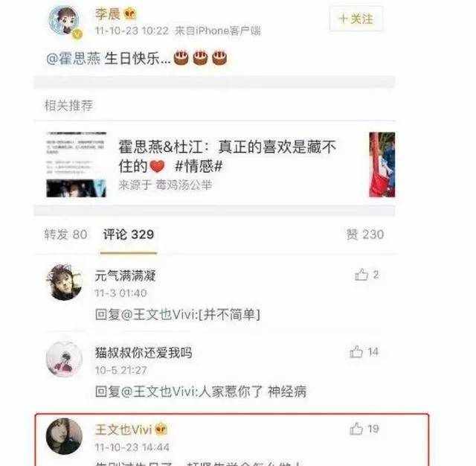Image resolution: width=476 pixels, height=466 pixels.
Task: Open the 毒鸡汤公举 source name
Action: pos(184,185)
